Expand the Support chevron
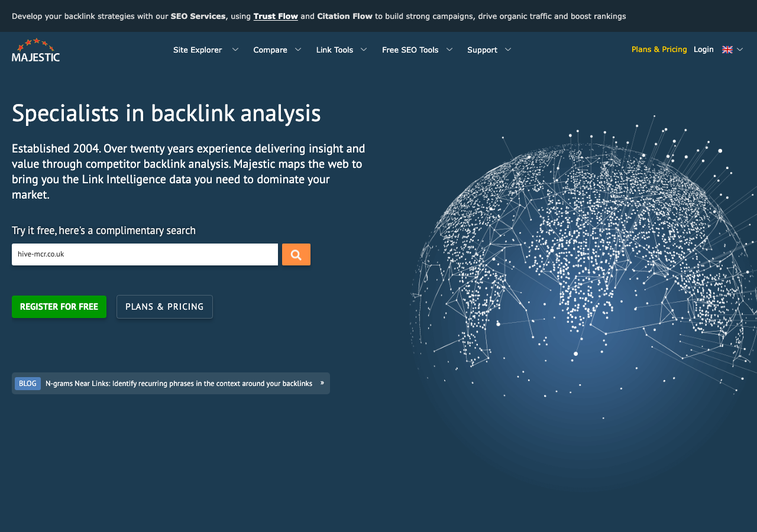The height and width of the screenshot is (532, 757). (508, 50)
